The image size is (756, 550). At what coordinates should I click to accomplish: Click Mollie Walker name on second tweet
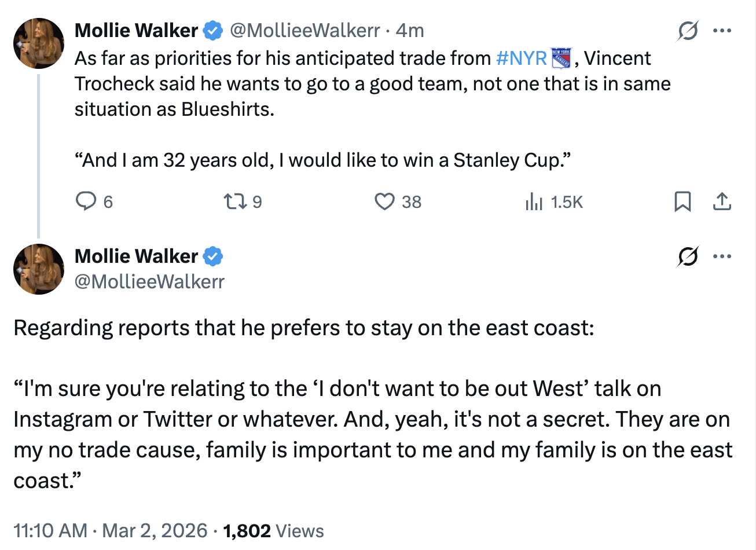click(x=136, y=256)
